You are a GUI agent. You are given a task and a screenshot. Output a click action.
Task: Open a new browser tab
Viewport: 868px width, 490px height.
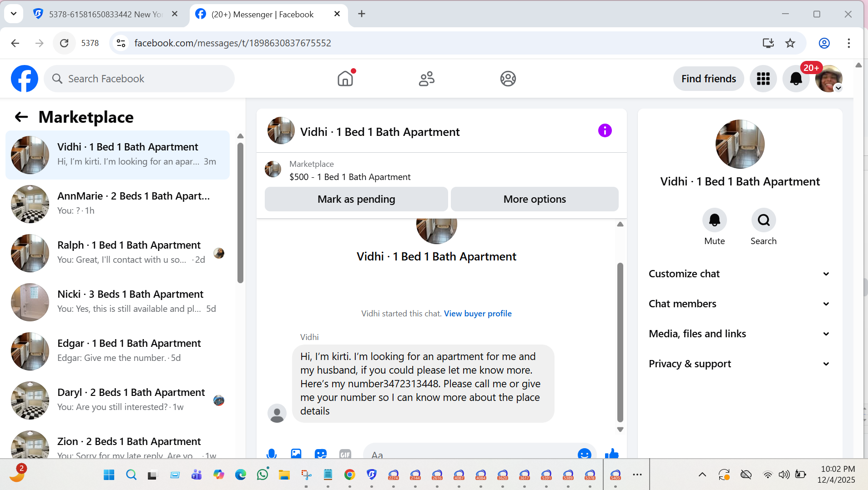coord(362,14)
